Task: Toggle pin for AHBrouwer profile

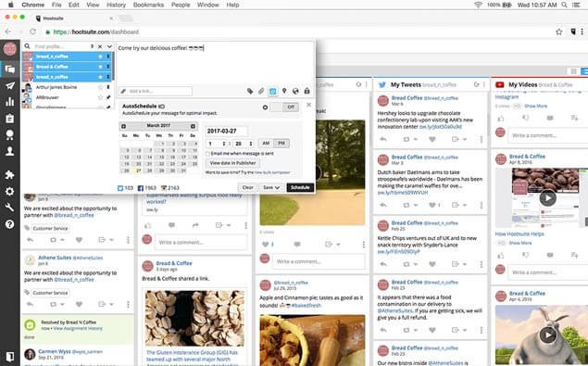Action: click(108, 97)
